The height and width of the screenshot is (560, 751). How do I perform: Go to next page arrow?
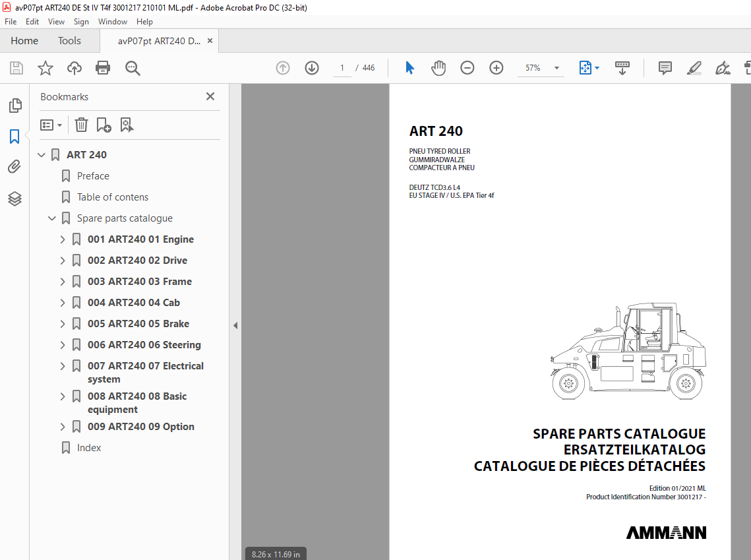[312, 68]
